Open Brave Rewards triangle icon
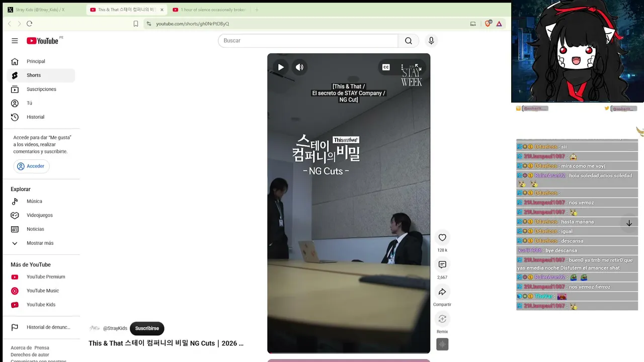Screen dimensions: 644x362 click(499, 24)
